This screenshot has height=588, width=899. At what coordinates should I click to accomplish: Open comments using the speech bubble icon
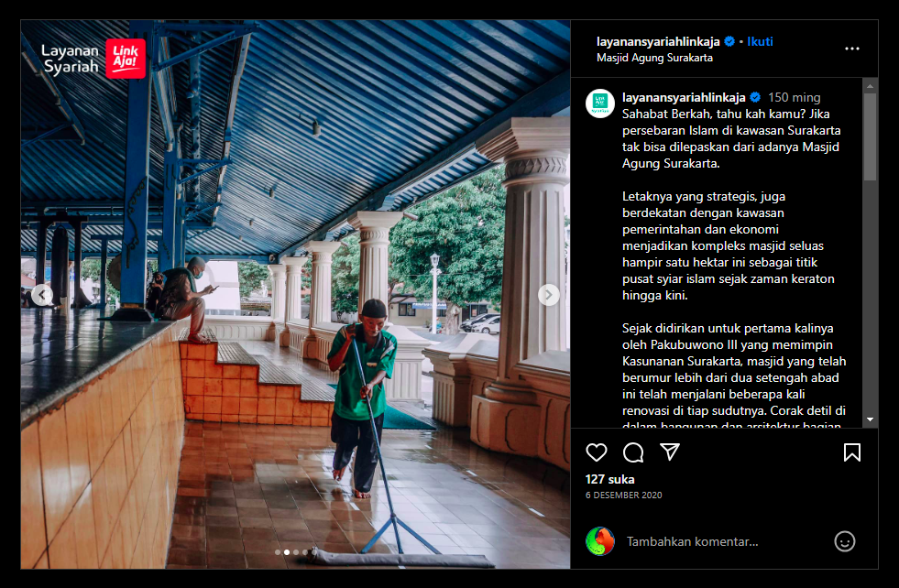pyautogui.click(x=633, y=452)
